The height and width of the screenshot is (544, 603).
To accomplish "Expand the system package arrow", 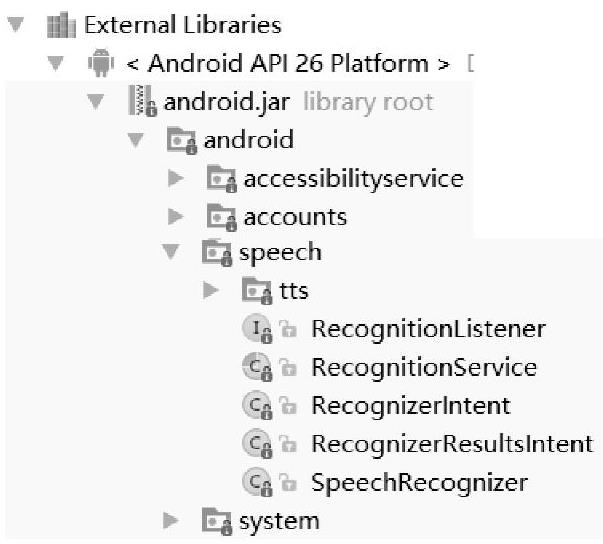I will tap(171, 520).
